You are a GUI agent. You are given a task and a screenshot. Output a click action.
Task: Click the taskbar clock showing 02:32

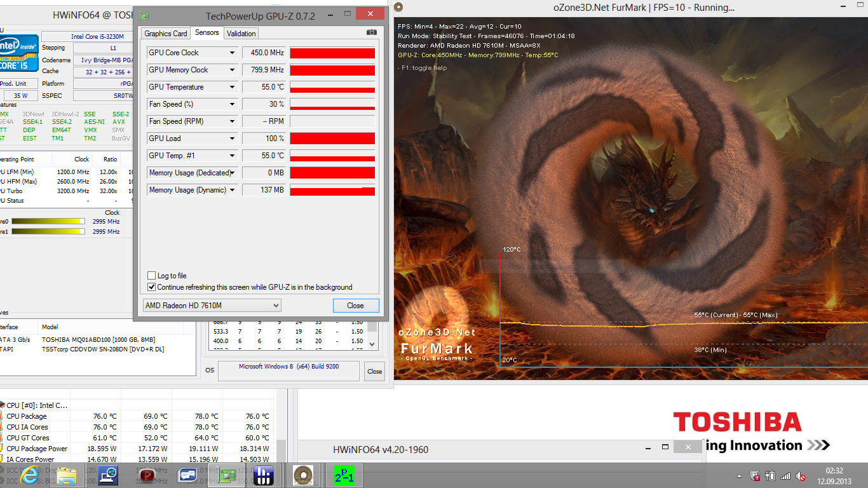tap(834, 471)
